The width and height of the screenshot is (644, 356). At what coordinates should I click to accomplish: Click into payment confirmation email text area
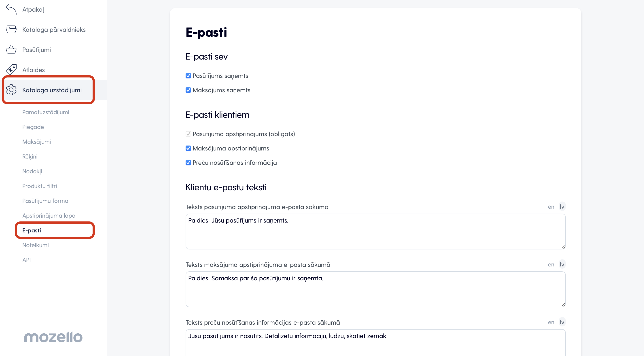375,289
